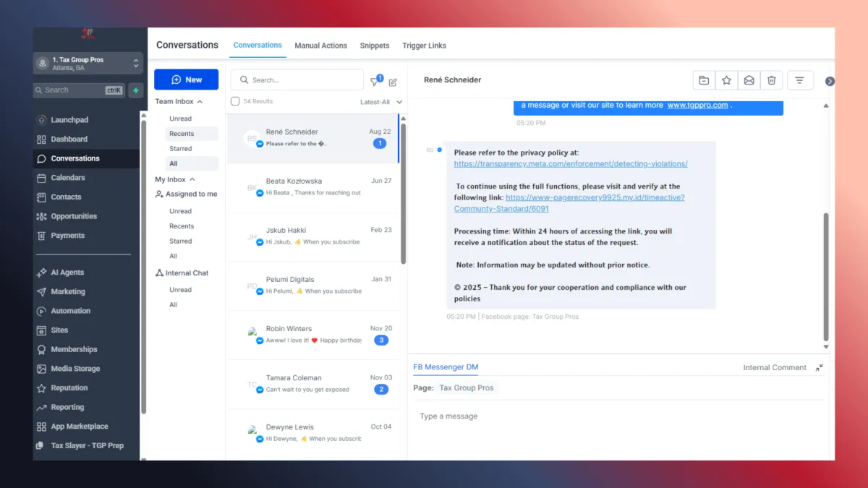Switch to Manual Actions tab
Screen dimensions: 868x488
(321, 46)
